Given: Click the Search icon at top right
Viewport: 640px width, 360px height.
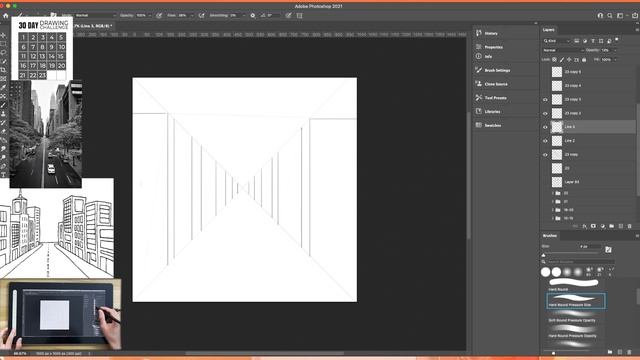Looking at the screenshot, I should (x=610, y=16).
